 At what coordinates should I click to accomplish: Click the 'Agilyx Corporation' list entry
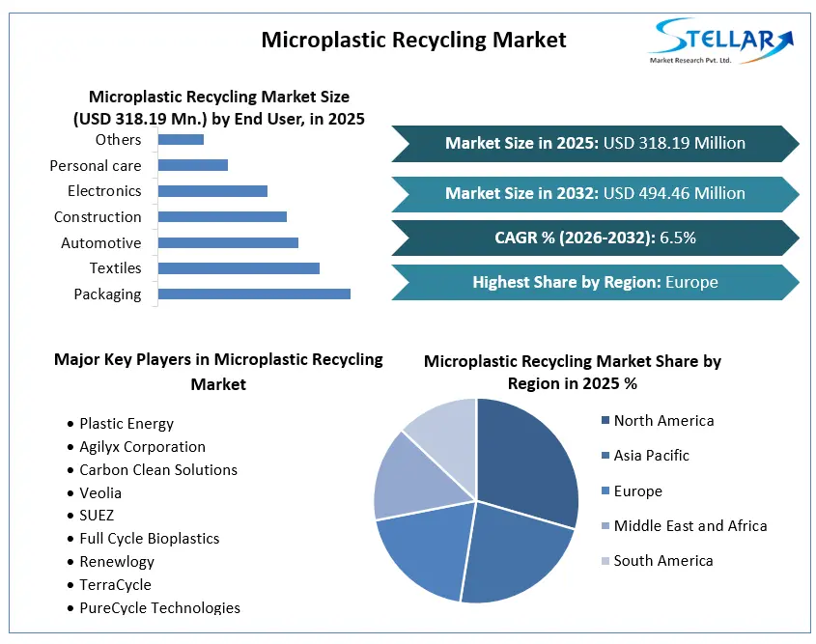click(142, 447)
